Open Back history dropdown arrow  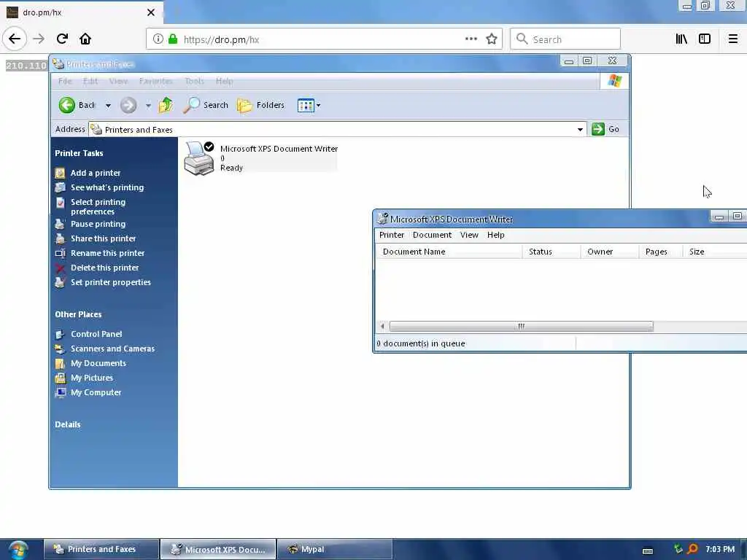click(108, 105)
